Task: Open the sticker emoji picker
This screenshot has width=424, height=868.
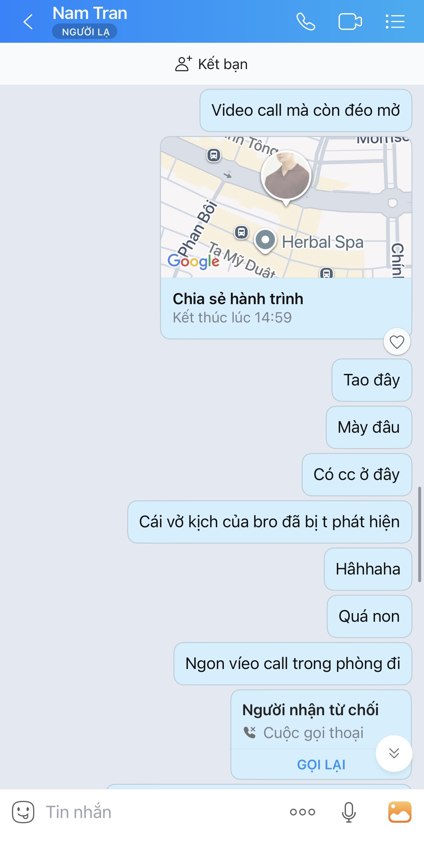Action: click(x=23, y=812)
